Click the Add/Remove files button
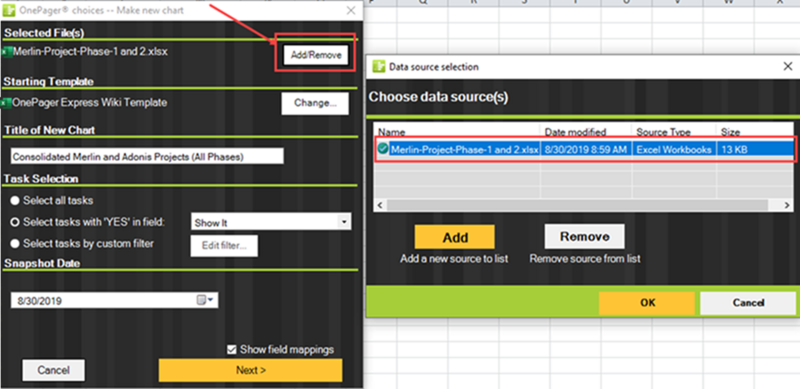 [x=315, y=55]
